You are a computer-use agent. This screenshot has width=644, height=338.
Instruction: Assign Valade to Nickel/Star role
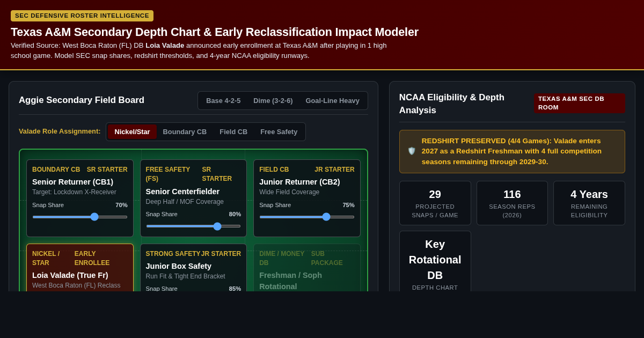point(133,131)
